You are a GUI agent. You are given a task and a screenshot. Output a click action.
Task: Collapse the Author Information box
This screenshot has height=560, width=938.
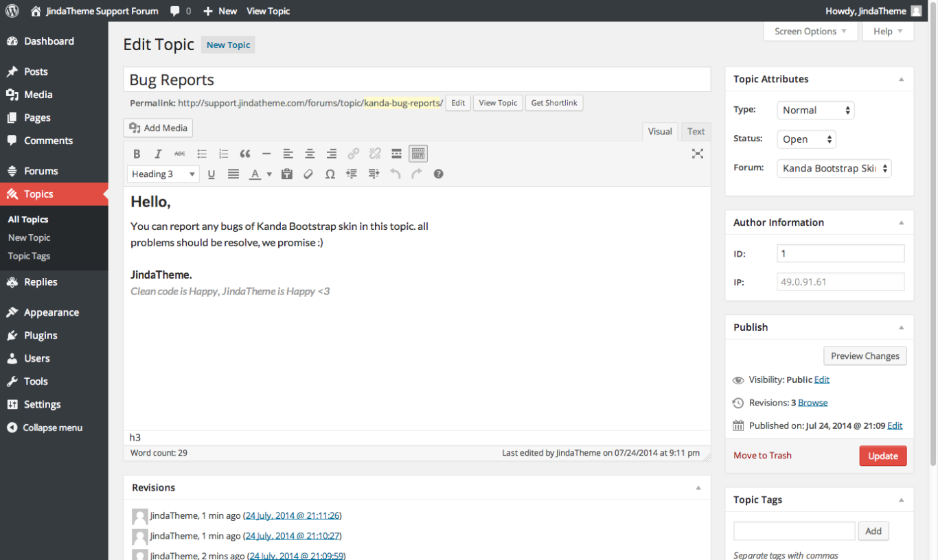pos(902,223)
